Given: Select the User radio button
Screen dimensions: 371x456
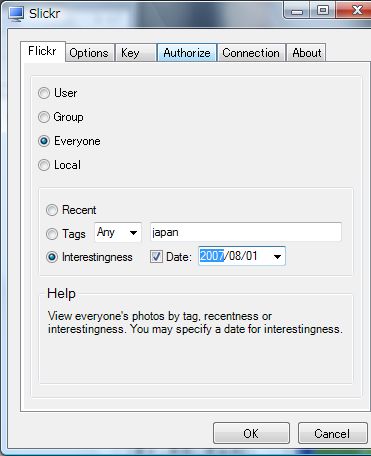Looking at the screenshot, I should [44, 93].
